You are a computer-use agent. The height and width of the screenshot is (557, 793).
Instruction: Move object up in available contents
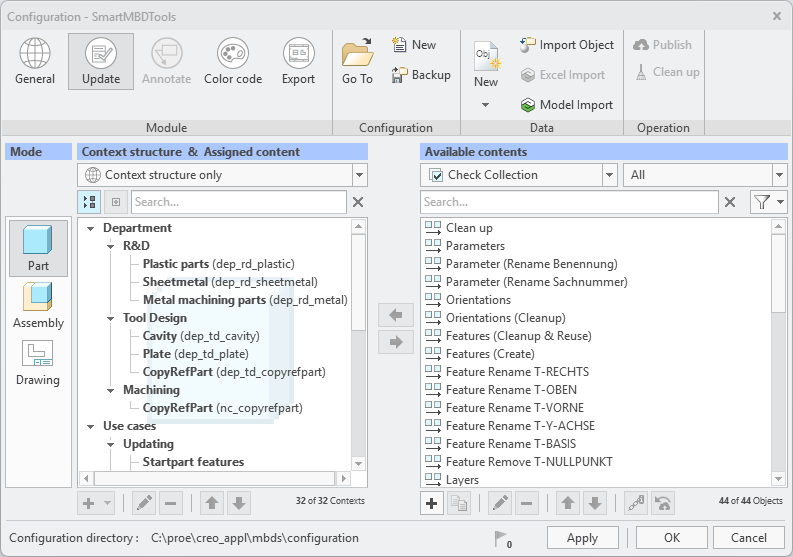(x=568, y=503)
